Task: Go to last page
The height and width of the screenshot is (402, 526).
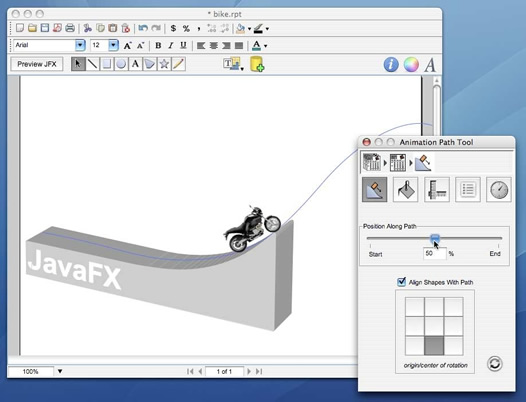Action: [259, 371]
